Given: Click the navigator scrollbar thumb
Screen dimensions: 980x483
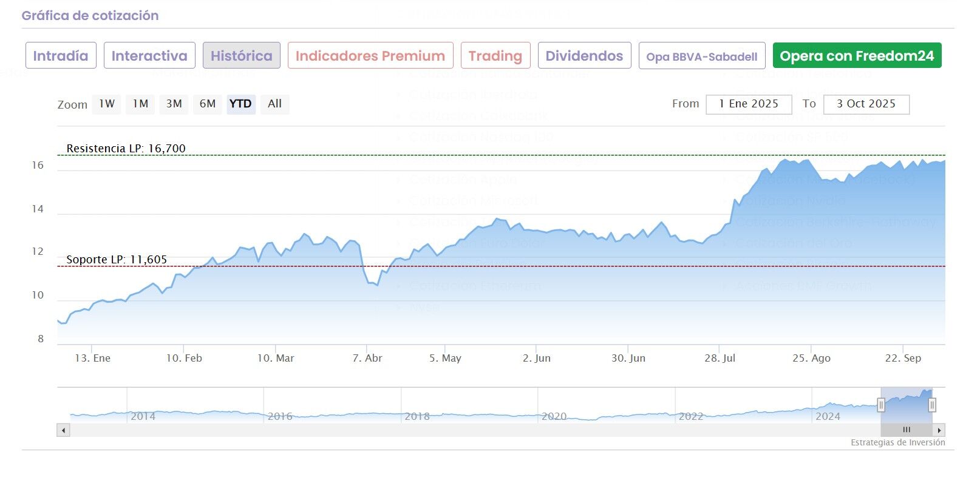Looking at the screenshot, I should 907,430.
